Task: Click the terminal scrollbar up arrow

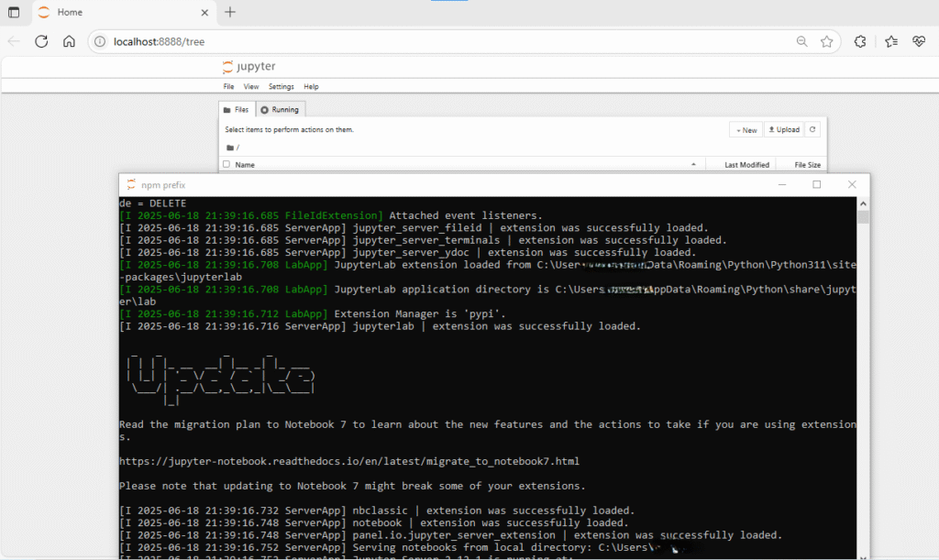Action: (863, 203)
